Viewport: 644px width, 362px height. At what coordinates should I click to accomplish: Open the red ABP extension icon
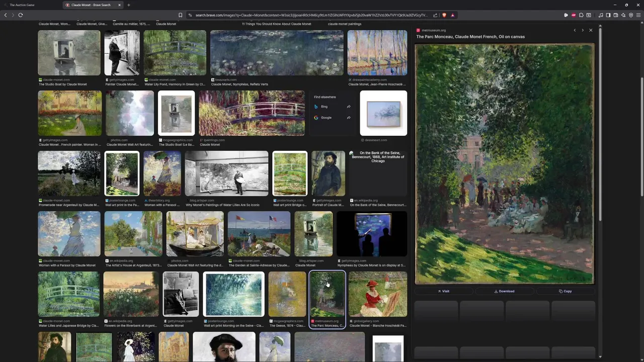574,15
